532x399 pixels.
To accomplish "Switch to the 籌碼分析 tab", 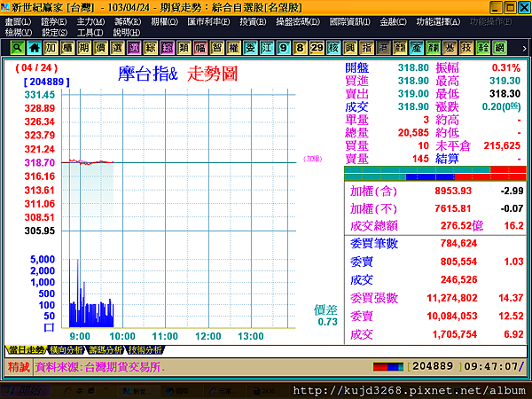I will [x=106, y=350].
